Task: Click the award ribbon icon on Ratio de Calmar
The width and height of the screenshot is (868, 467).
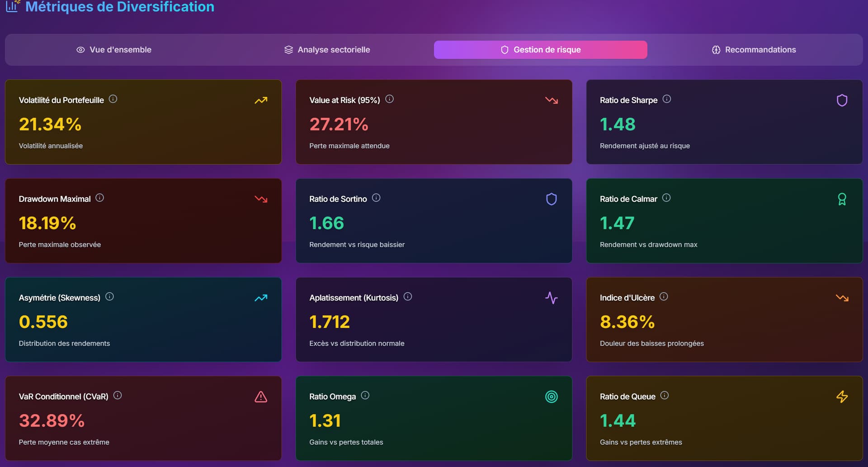Action: click(x=842, y=199)
